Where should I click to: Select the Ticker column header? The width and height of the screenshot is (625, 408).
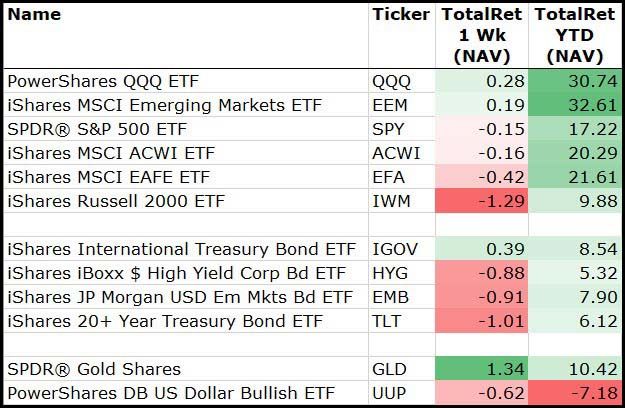(x=400, y=15)
